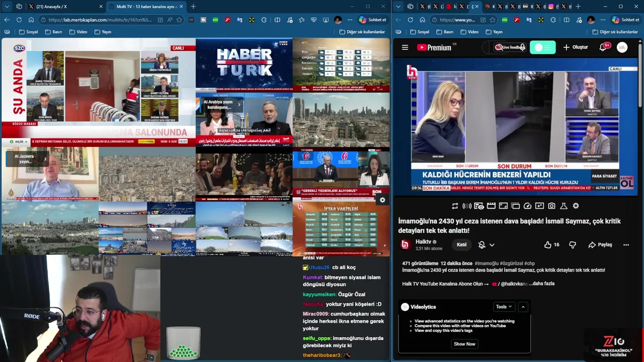The image size is (644, 362).
Task: Click the #chp hashtag link
Action: [x=529, y=263]
